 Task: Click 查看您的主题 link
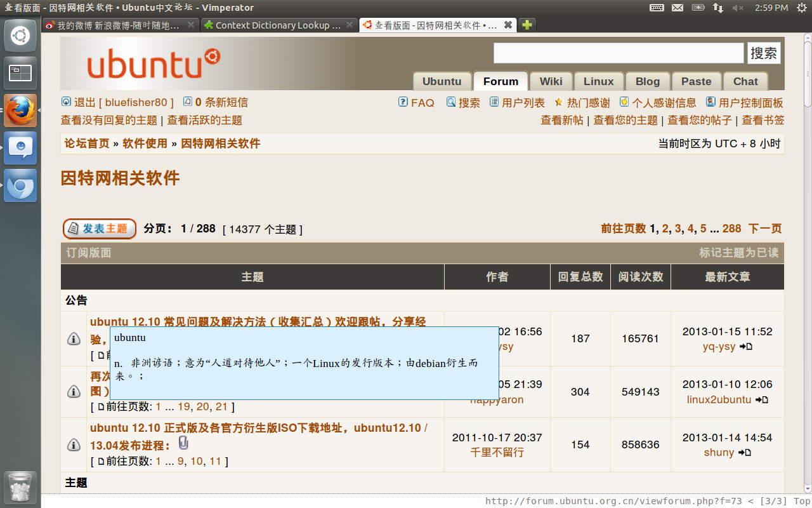(x=625, y=120)
